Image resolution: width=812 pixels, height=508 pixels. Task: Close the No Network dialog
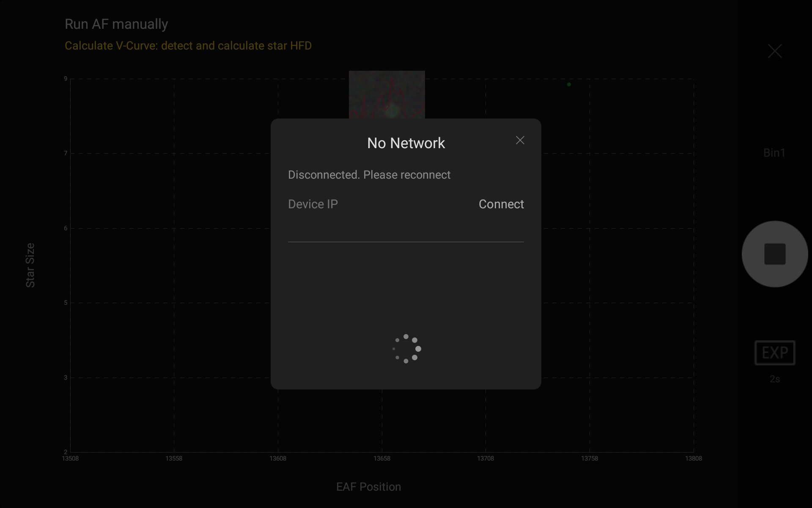[x=520, y=140]
